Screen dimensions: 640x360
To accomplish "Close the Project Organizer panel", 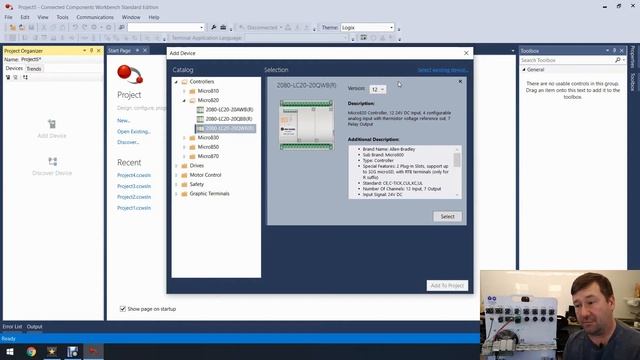I will coord(99,51).
